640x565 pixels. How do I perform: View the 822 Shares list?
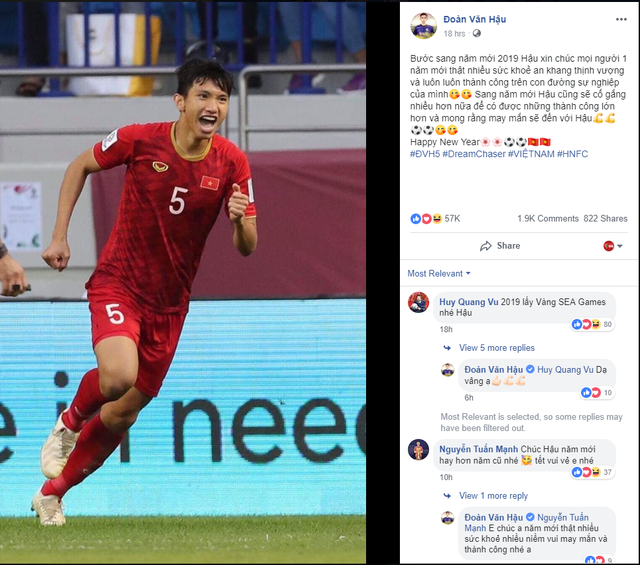coord(605,219)
